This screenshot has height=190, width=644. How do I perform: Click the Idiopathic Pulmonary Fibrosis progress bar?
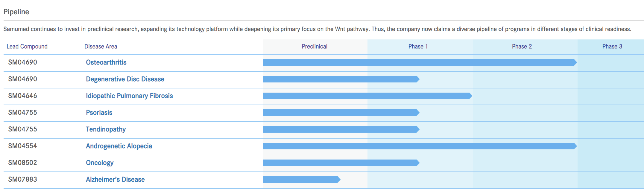(367, 96)
